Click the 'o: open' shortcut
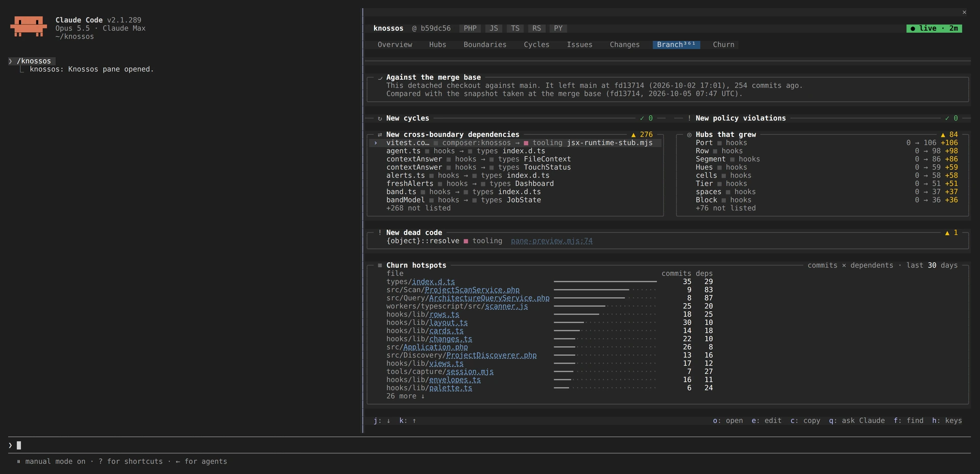Screen dimensions: 980x474 (728, 421)
